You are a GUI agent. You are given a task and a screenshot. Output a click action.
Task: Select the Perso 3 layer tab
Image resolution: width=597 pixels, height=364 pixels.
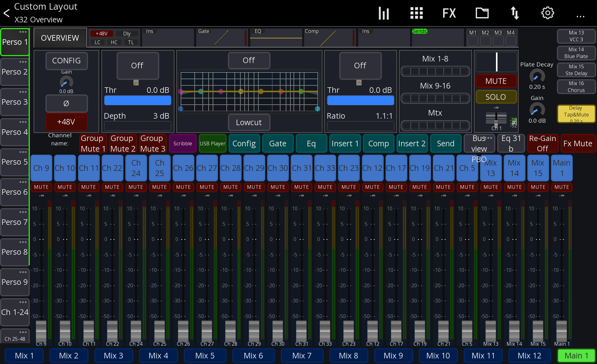pos(15,102)
